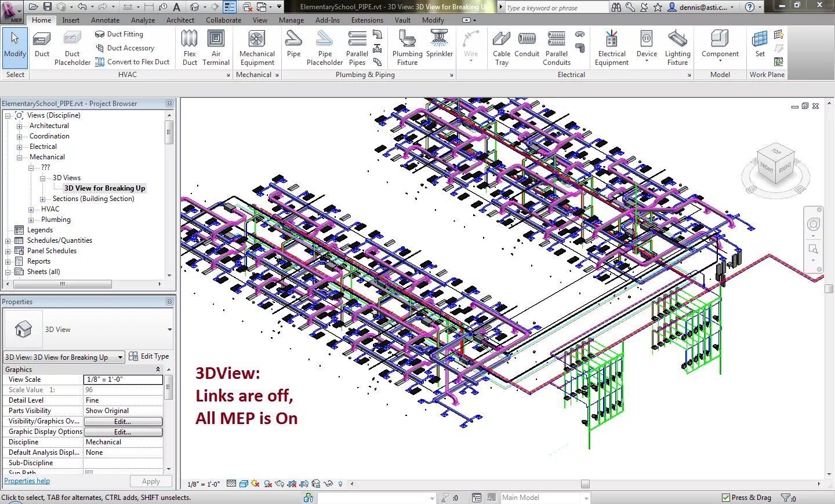Click view scale 1/8" = 1'-0" control

pos(204,484)
